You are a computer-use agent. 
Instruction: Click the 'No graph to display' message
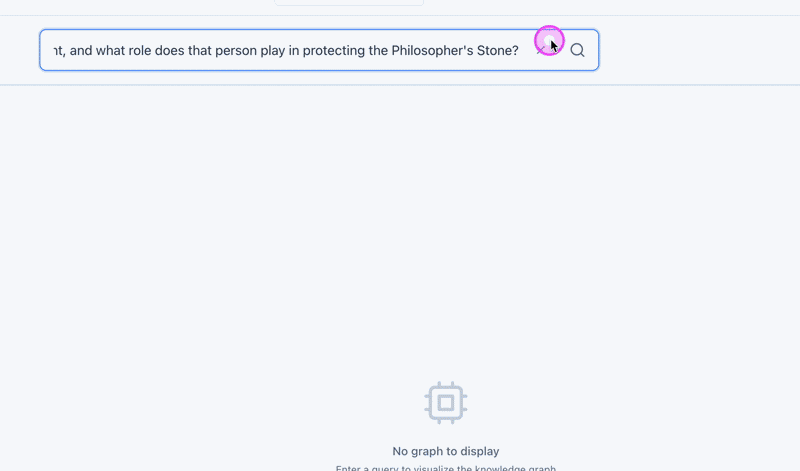click(445, 451)
